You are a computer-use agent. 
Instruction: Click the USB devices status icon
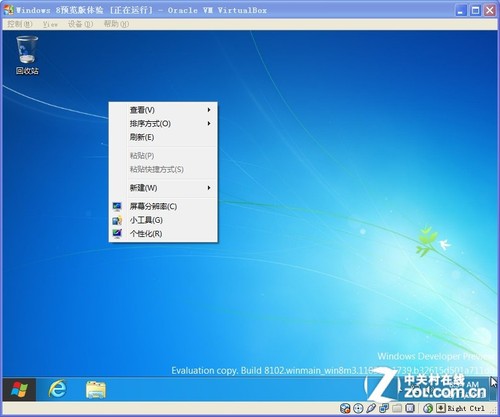tap(371, 408)
